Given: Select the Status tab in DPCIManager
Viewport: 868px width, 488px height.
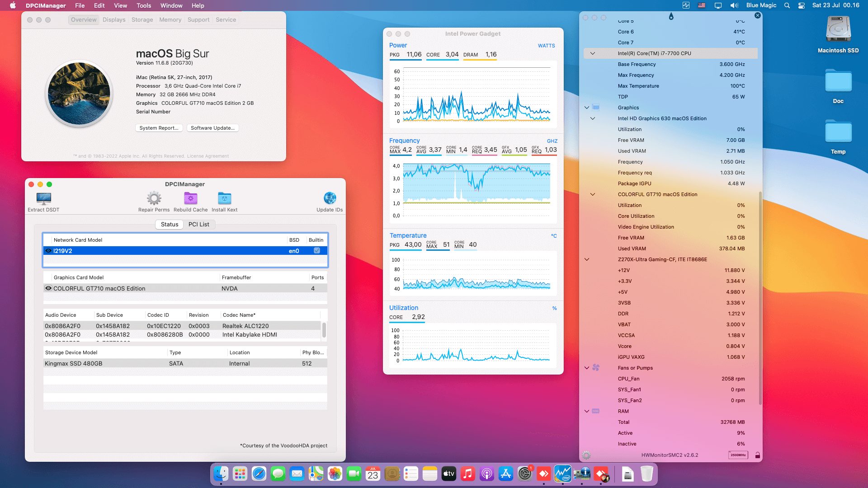Looking at the screenshot, I should coord(170,224).
